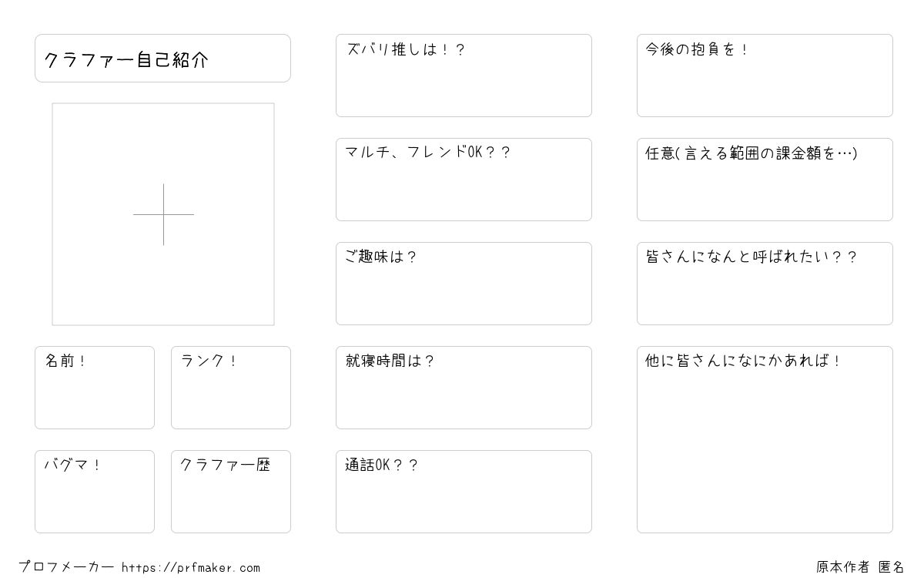Select the 通話OK？？ answer box
Viewport: 924px width, 578px height.
(464, 492)
